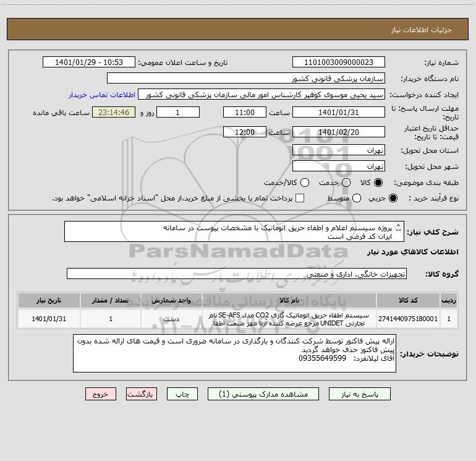476x461 pixels.
Task: Select the خدمت radio button
Action: [346, 183]
